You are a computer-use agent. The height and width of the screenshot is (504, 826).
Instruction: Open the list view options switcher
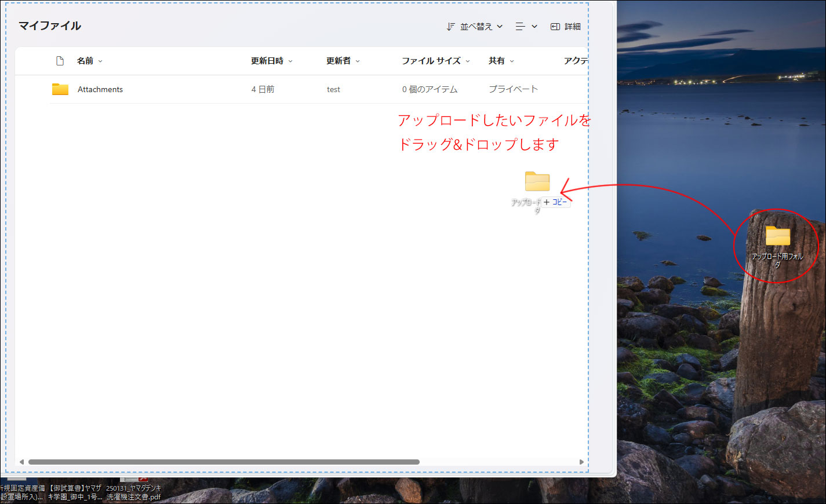(526, 27)
